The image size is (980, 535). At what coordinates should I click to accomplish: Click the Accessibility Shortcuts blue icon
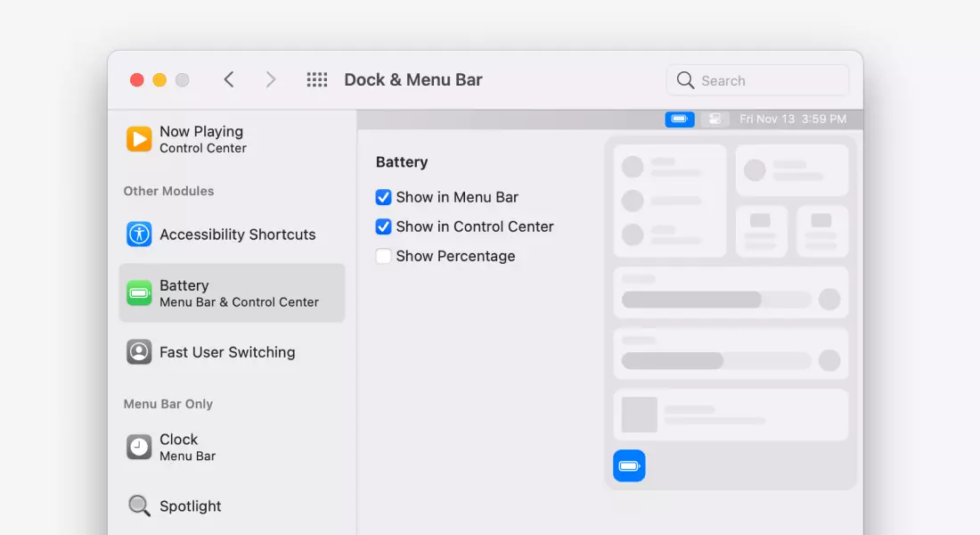click(139, 234)
